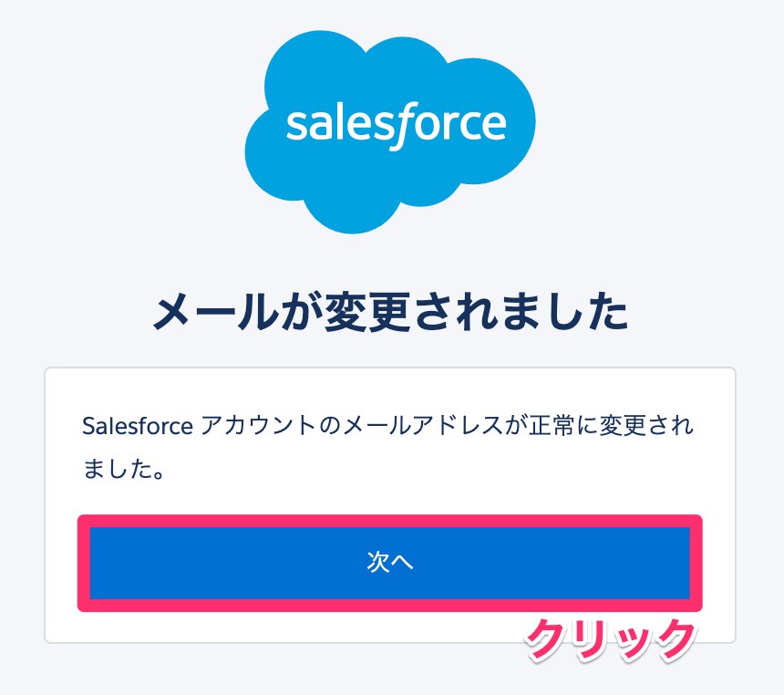This screenshot has height=695, width=784.
Task: Click the ました。 line of the message
Action: pos(124,470)
